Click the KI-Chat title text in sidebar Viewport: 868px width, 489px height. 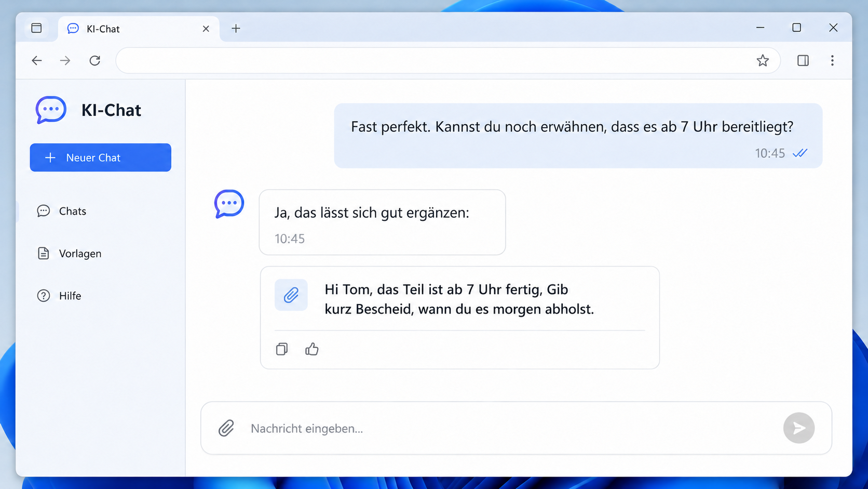[111, 110]
